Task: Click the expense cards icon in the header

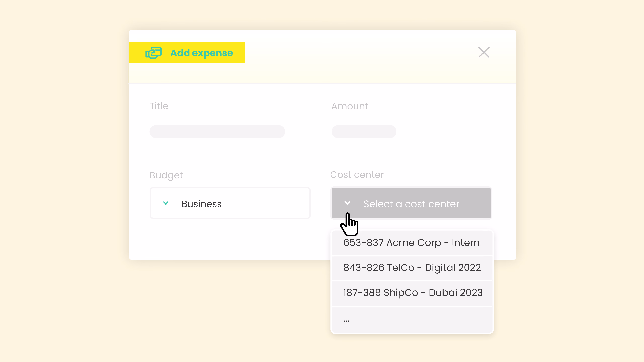Action: pyautogui.click(x=153, y=53)
